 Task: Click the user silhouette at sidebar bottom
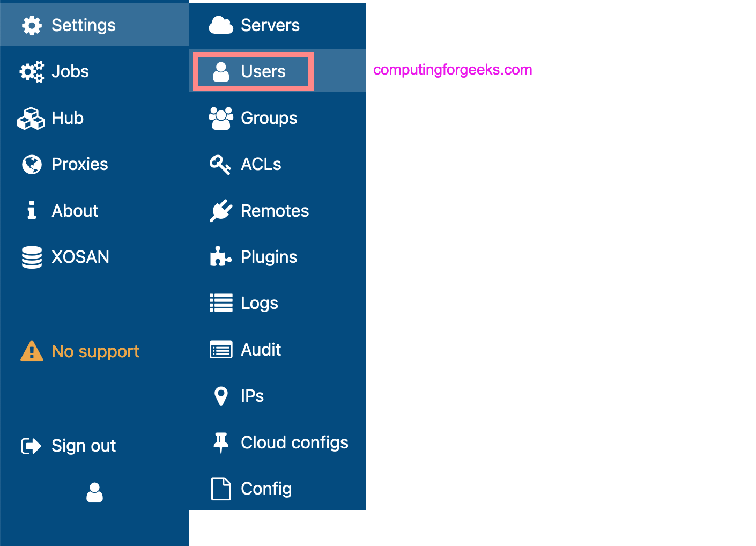click(x=94, y=492)
